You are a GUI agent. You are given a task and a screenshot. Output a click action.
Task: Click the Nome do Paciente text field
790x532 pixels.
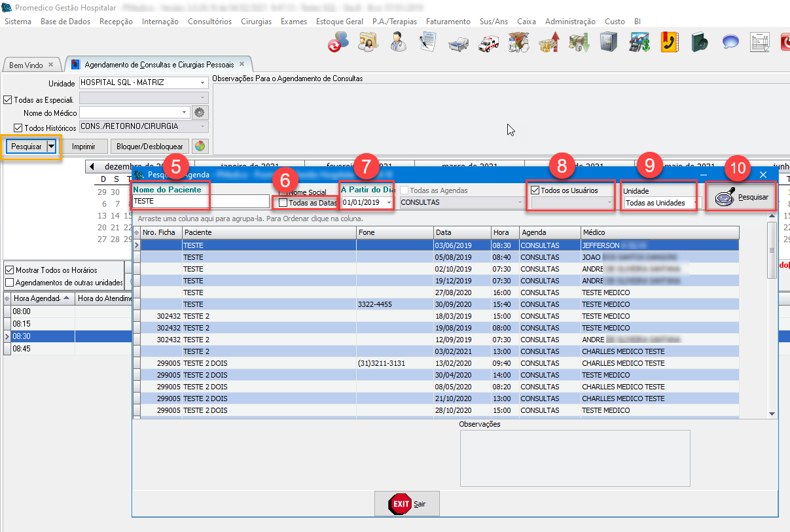pyautogui.click(x=200, y=202)
